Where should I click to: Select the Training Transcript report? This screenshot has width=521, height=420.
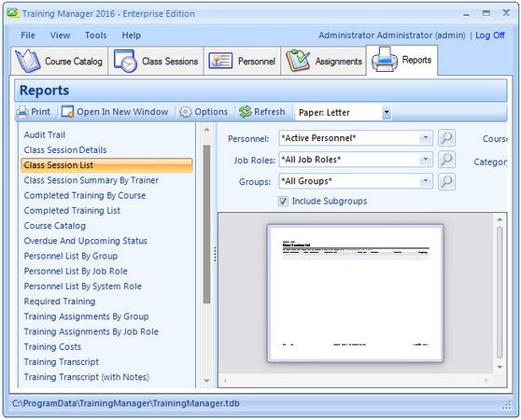[62, 362]
